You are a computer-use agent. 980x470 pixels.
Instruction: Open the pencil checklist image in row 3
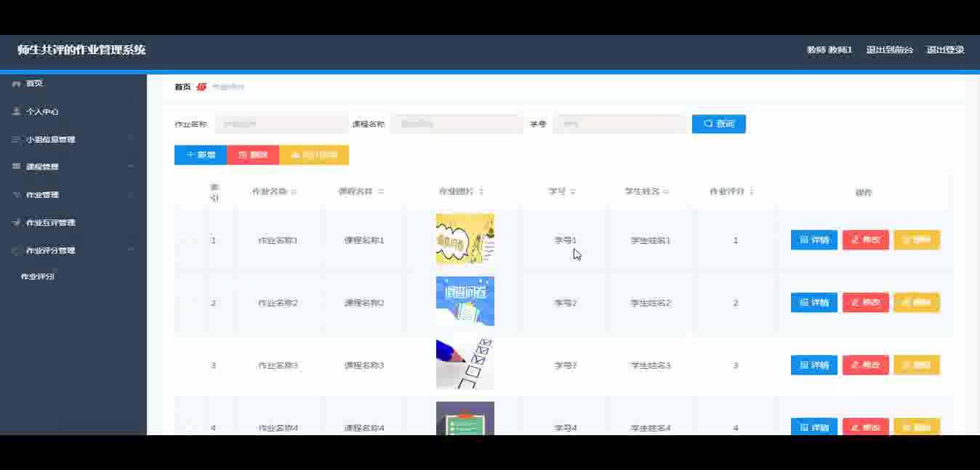465,364
